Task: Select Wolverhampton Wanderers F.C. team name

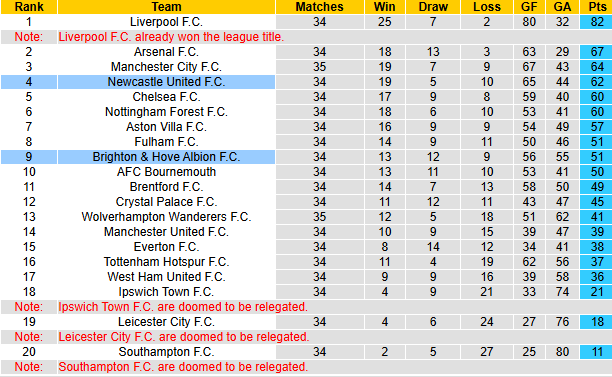Action: (166, 217)
